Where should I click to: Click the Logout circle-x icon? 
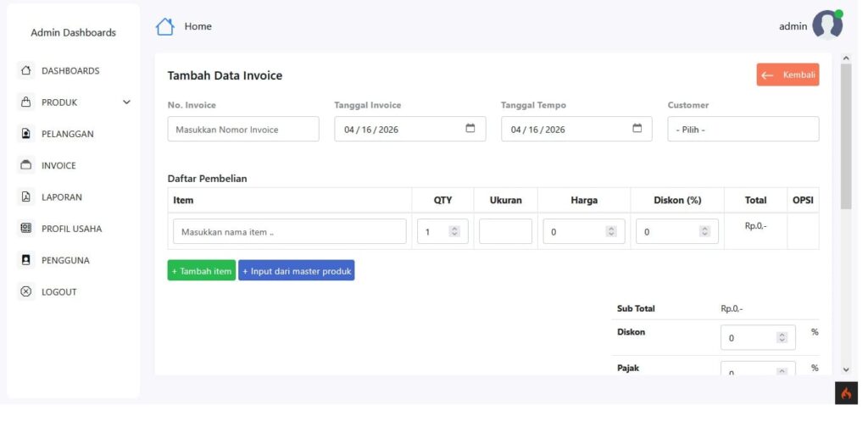[x=25, y=291]
